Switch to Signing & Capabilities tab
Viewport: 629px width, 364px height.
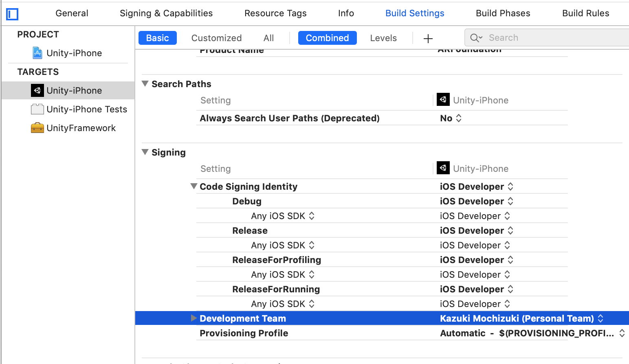coord(166,13)
